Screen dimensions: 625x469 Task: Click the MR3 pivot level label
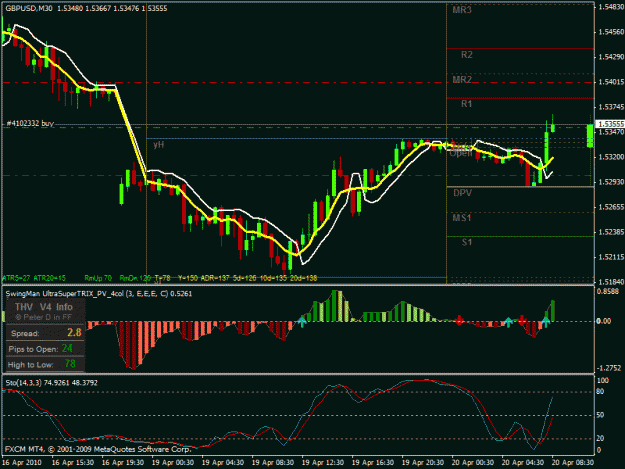462,10
